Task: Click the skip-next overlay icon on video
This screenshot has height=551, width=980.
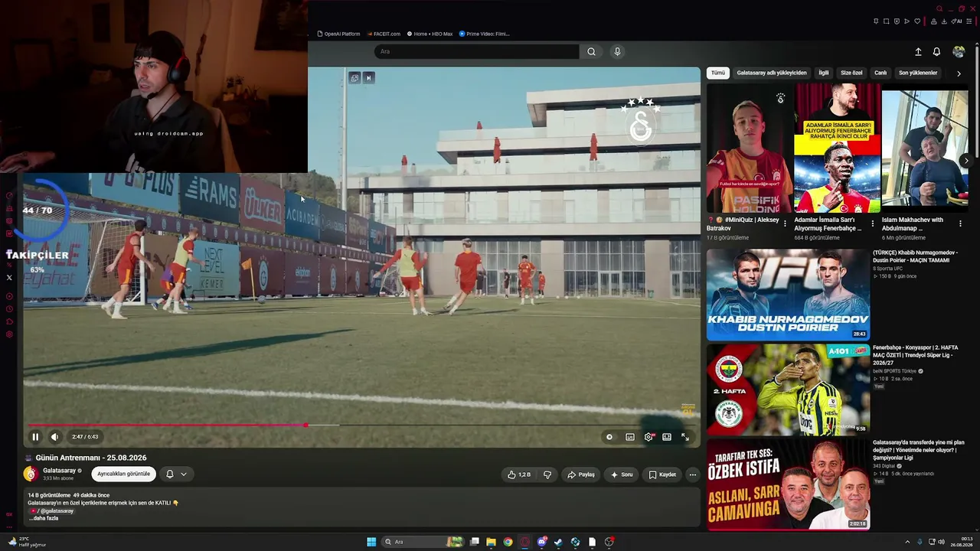Action: click(368, 77)
